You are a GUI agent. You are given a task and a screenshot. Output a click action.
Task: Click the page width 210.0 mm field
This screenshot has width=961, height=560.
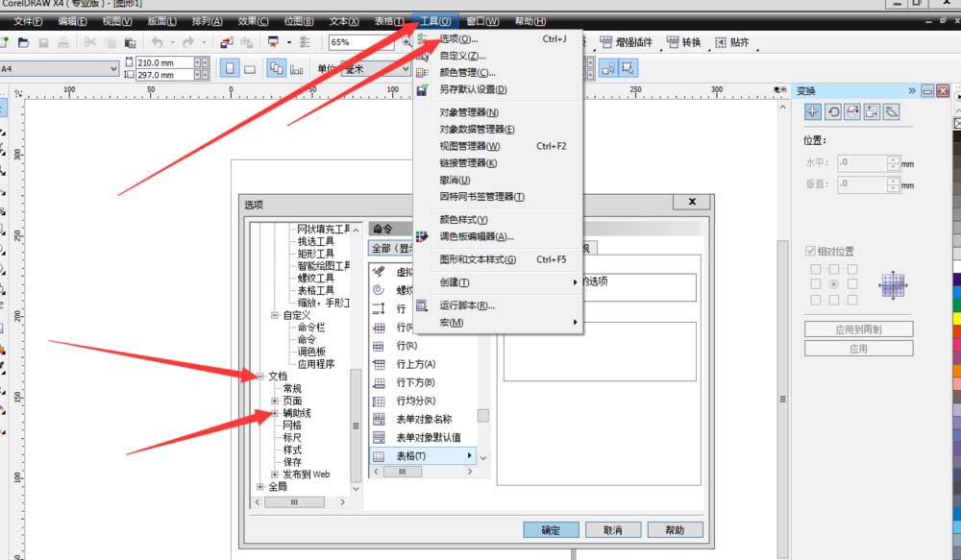tap(165, 62)
